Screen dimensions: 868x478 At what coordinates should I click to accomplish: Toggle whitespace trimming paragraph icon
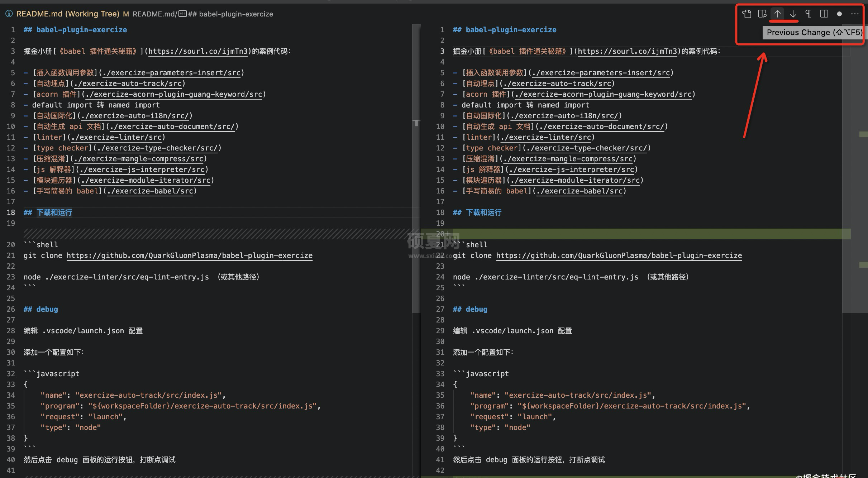(809, 14)
